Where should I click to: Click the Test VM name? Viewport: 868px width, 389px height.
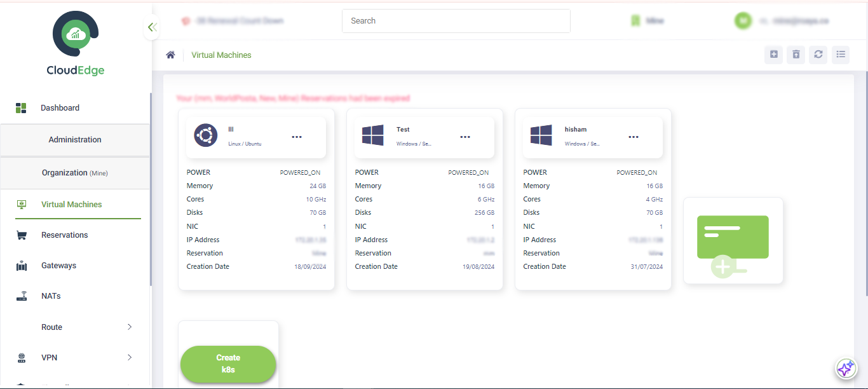pyautogui.click(x=403, y=129)
